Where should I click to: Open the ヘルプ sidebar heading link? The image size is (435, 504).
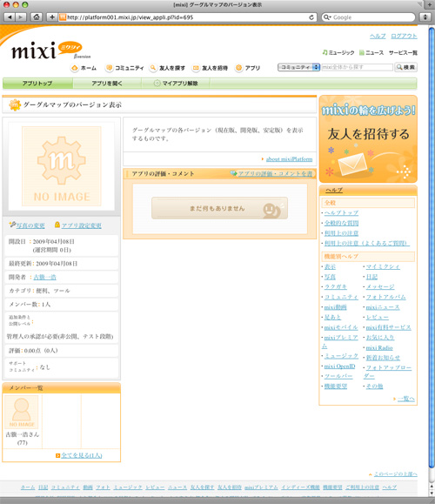click(x=334, y=190)
